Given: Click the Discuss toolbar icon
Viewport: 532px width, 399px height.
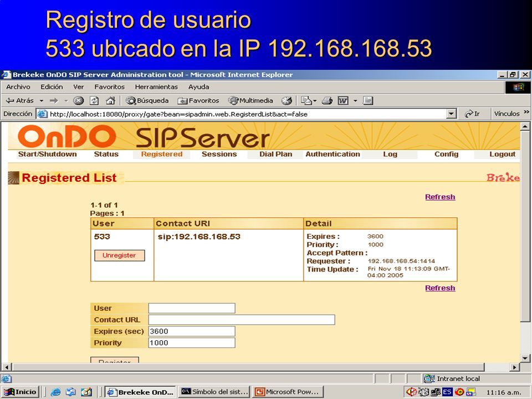Looking at the screenshot, I should [368, 100].
